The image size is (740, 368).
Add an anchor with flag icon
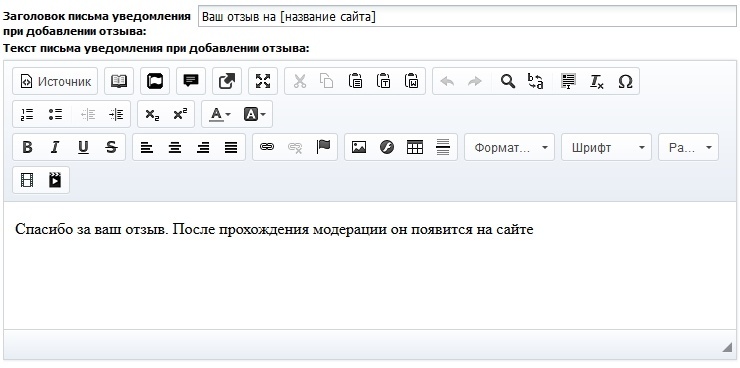pyautogui.click(x=323, y=147)
